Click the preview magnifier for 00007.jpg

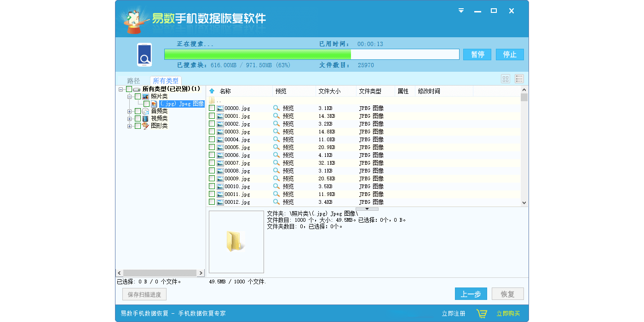(276, 163)
